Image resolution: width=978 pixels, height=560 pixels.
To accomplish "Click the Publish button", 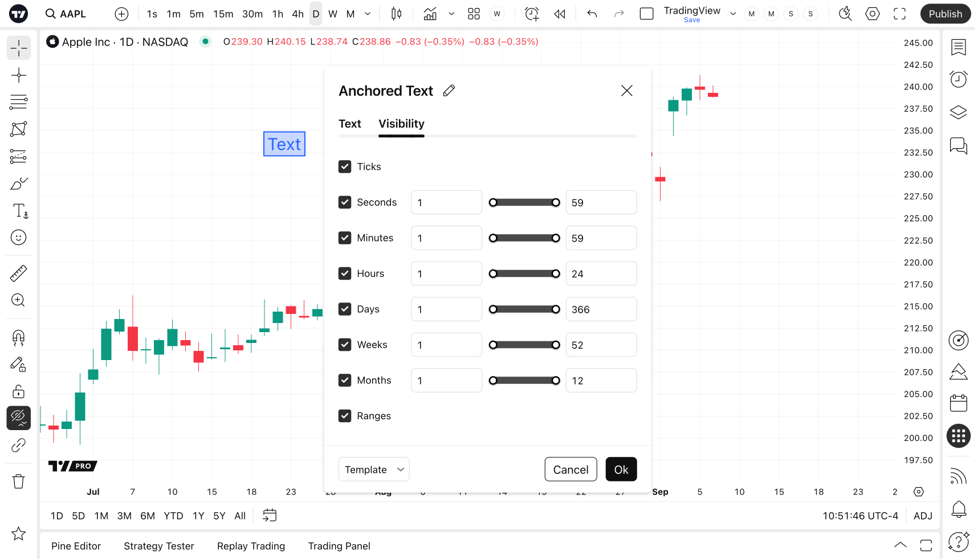I will coord(945,14).
